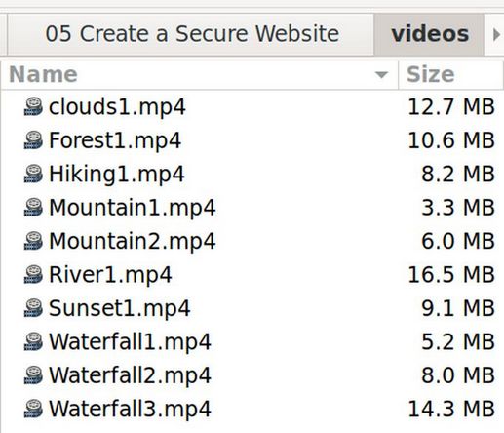Click the 12.7 MB size cell of clouds1
The height and width of the screenshot is (433, 504).
451,107
